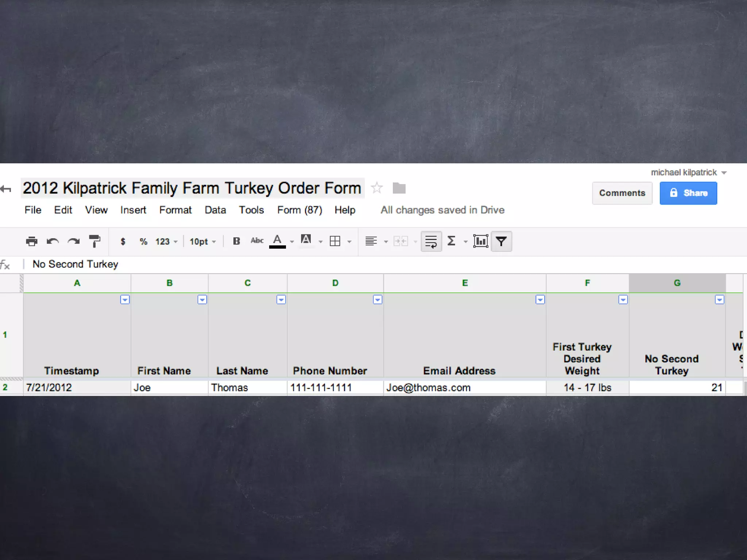The image size is (747, 560).
Task: Click the redo arrow icon
Action: [74, 241]
